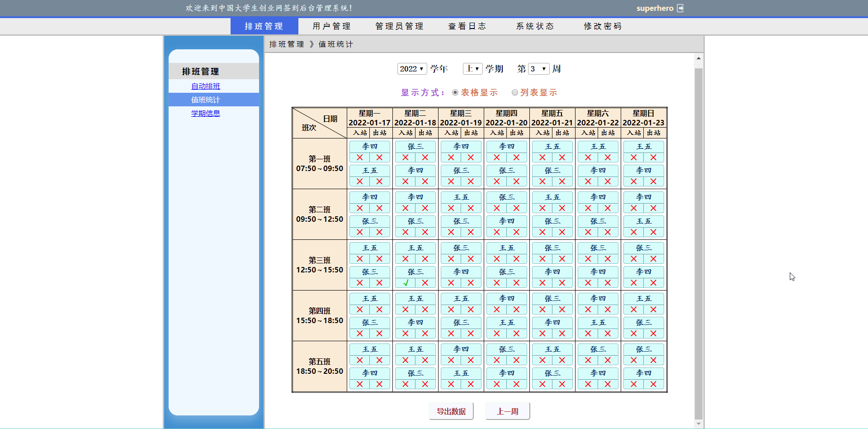Screen dimensions: 868x429
Task: Click 入站 X for 李四 Wednesday 第一班
Action: (x=451, y=157)
